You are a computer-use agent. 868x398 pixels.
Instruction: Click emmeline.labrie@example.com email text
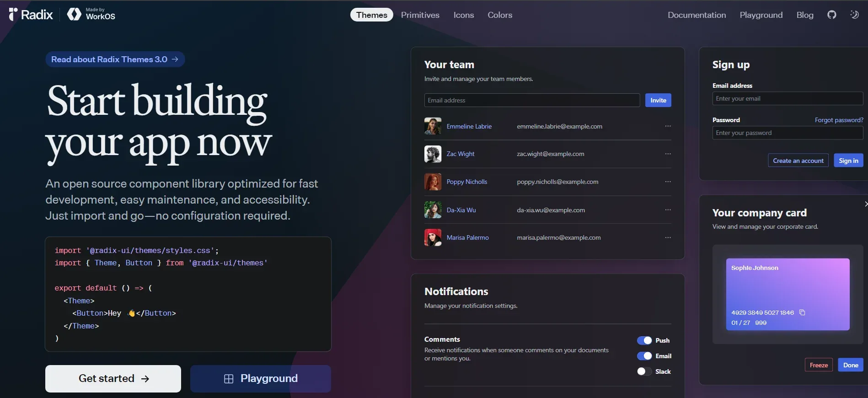tap(559, 126)
